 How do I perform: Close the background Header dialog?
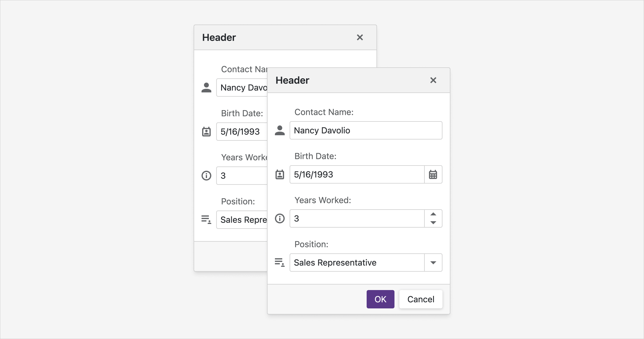pos(360,37)
